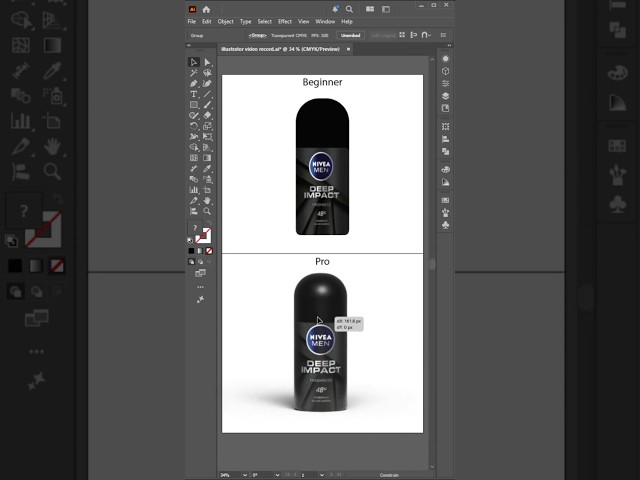Viewport: 640px width, 480px height.
Task: Go to the Home screen
Action: (x=206, y=9)
